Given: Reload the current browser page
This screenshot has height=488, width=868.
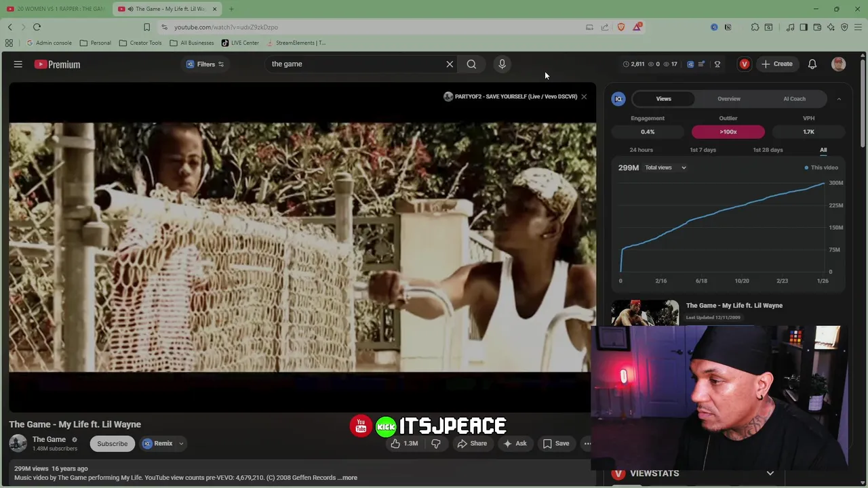Looking at the screenshot, I should (37, 27).
